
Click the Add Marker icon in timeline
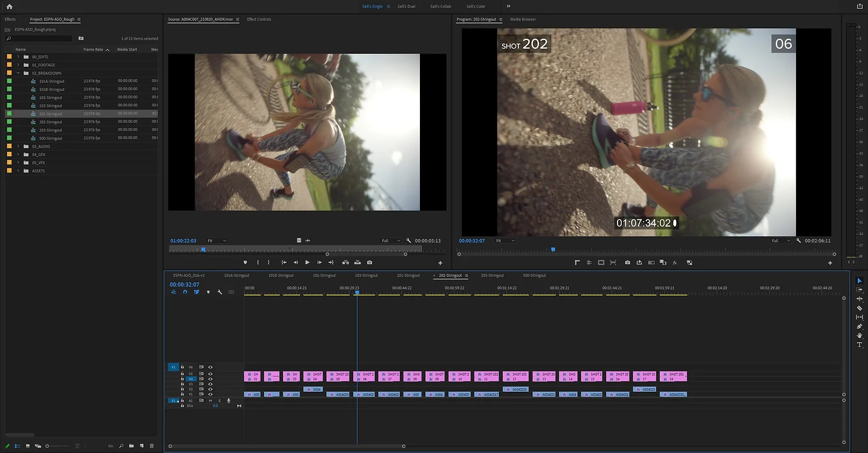[208, 292]
